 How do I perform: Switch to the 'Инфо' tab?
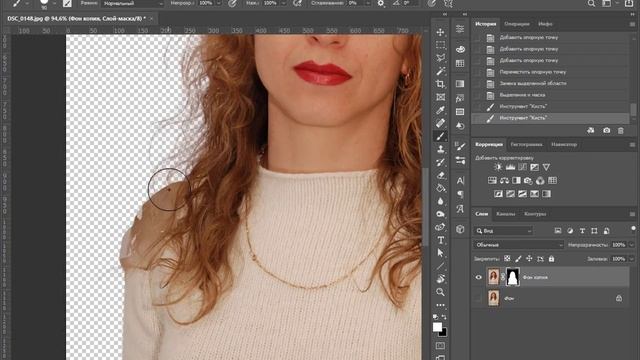click(545, 24)
